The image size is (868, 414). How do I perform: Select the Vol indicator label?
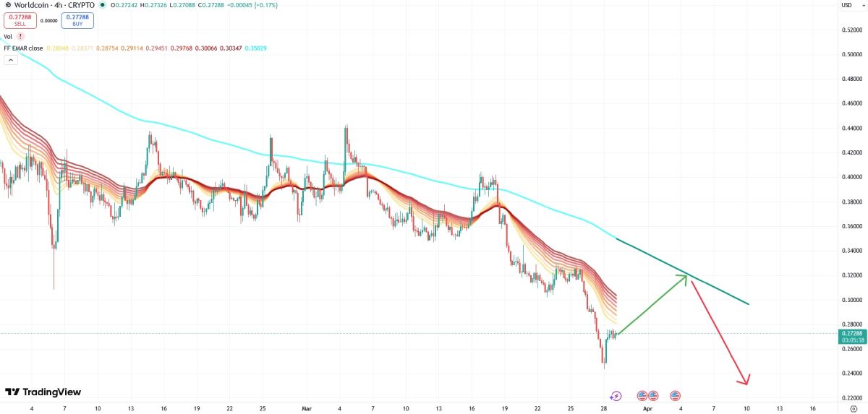tap(8, 36)
